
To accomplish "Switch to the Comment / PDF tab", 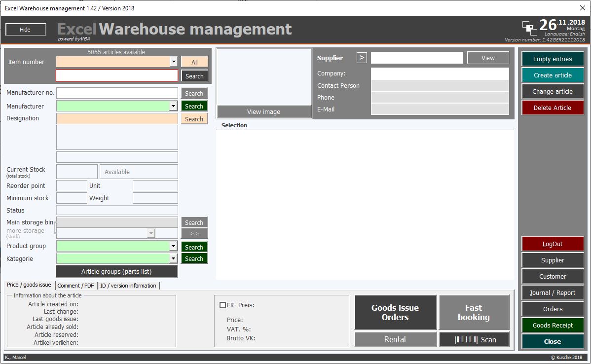I will coord(75,285).
